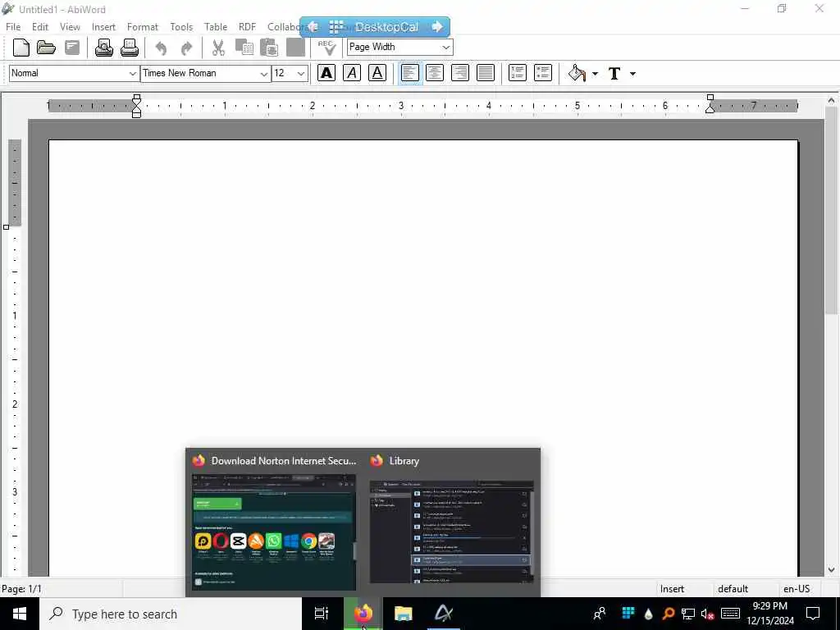Click the muted volume tray icon

(708, 614)
